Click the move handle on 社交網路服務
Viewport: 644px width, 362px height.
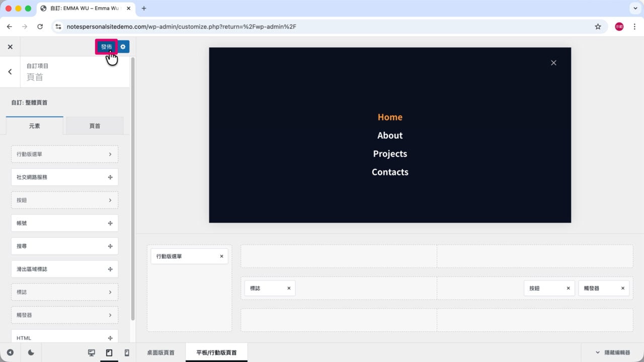[x=110, y=177]
